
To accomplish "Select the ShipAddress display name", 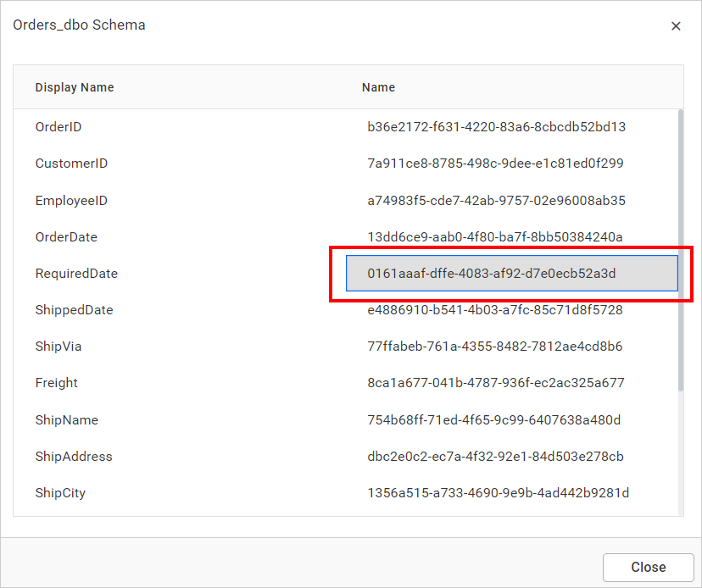I will tap(74, 457).
